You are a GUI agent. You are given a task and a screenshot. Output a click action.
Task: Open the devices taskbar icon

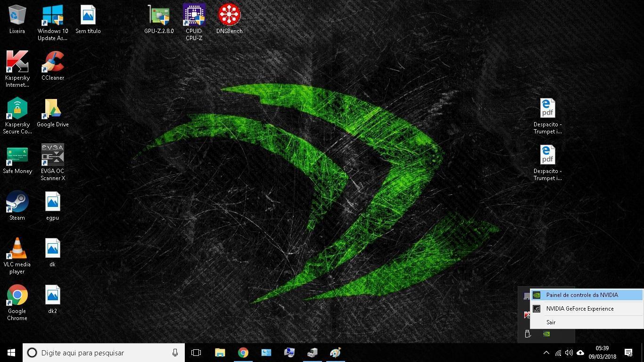click(x=313, y=353)
